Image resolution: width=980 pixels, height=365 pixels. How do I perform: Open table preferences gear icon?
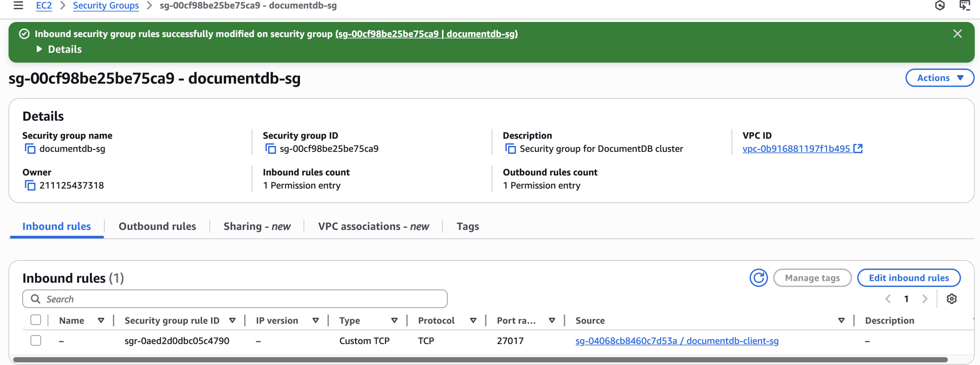[951, 299]
